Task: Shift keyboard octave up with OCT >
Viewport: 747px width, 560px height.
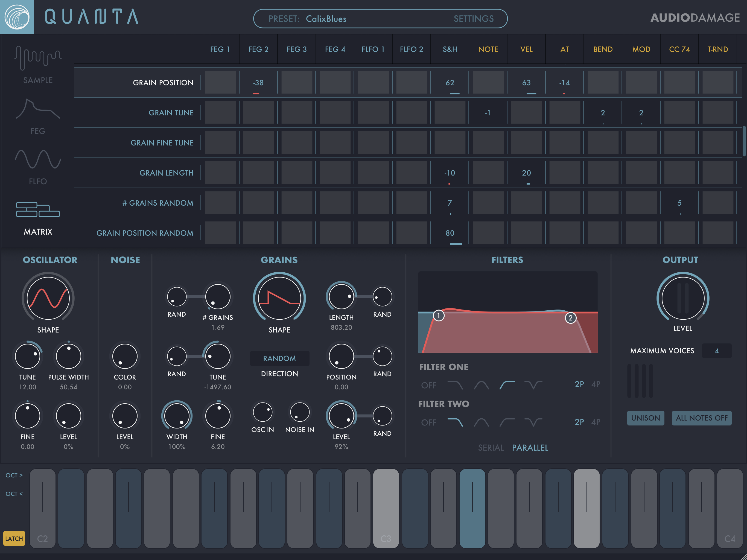Action: click(14, 475)
